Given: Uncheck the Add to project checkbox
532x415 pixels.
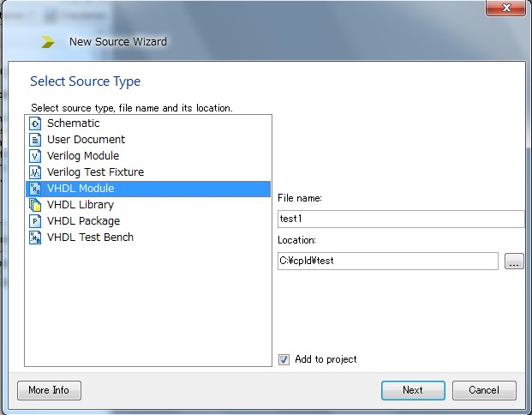Looking at the screenshot, I should (x=284, y=359).
